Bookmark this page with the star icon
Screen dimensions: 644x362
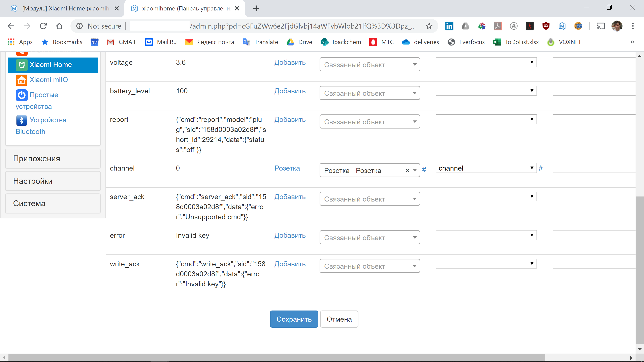click(x=429, y=26)
